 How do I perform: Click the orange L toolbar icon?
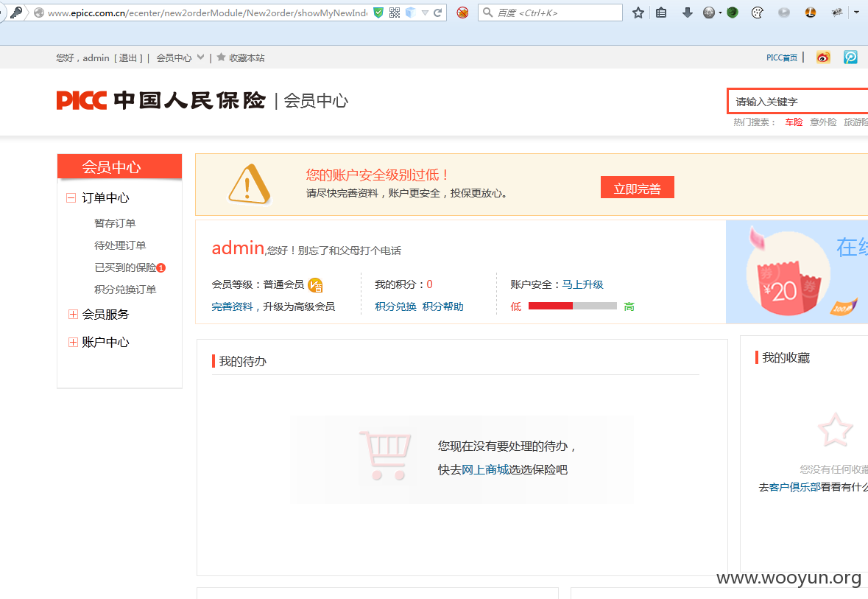[811, 13]
